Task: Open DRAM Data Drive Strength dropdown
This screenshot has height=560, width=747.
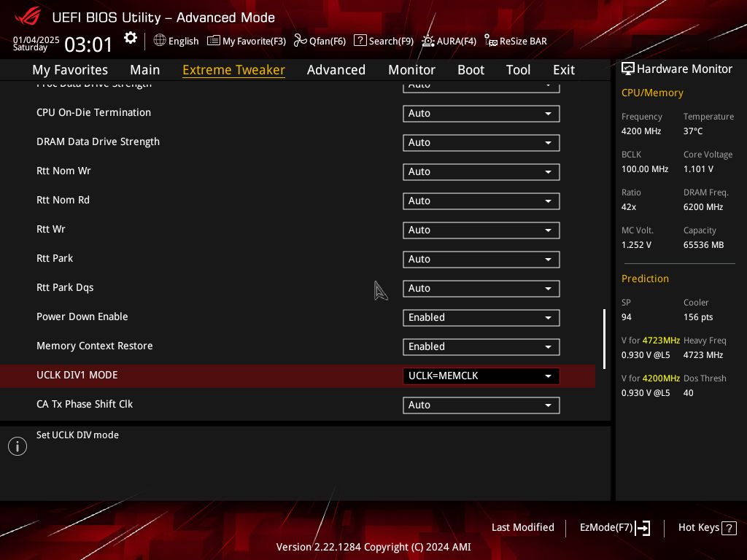Action: pyautogui.click(x=481, y=142)
